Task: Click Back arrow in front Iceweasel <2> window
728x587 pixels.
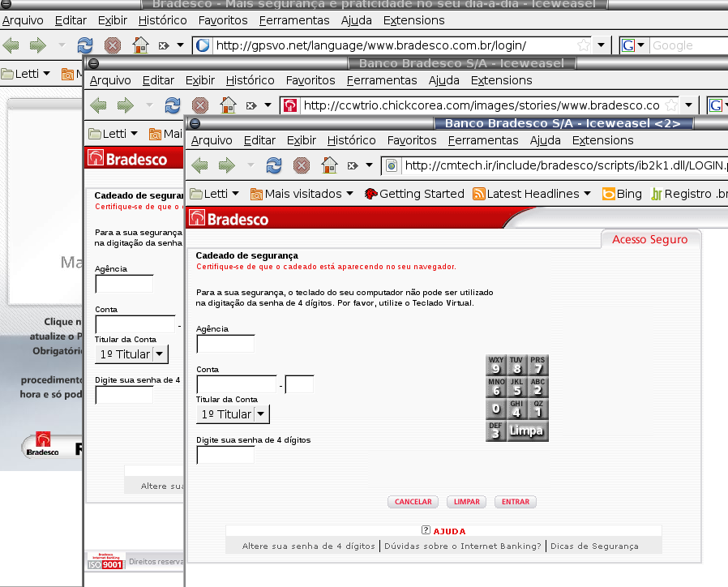Action: pos(199,165)
